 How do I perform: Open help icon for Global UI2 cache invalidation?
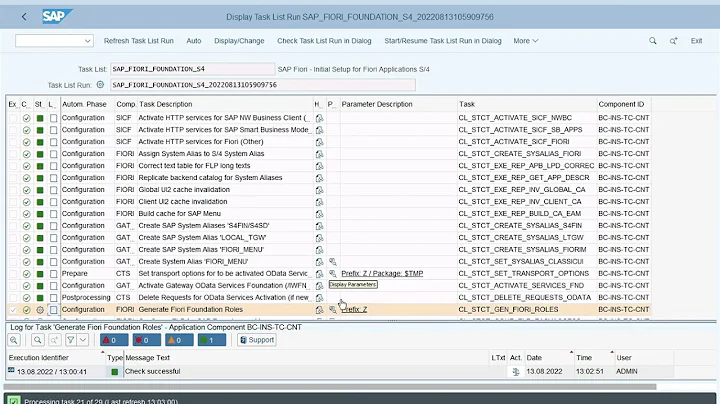pyautogui.click(x=319, y=190)
